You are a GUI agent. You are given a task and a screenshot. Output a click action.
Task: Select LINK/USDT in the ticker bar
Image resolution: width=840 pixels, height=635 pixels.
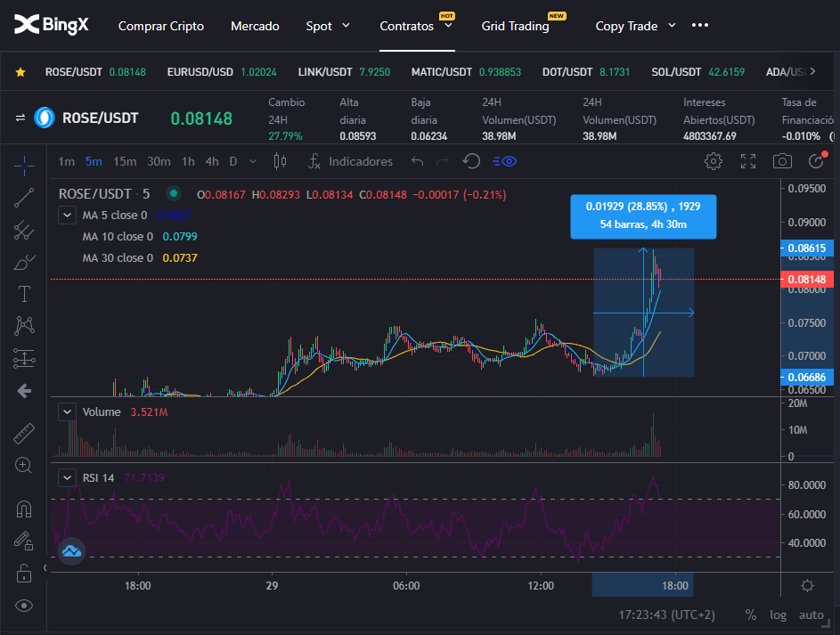coord(344,72)
